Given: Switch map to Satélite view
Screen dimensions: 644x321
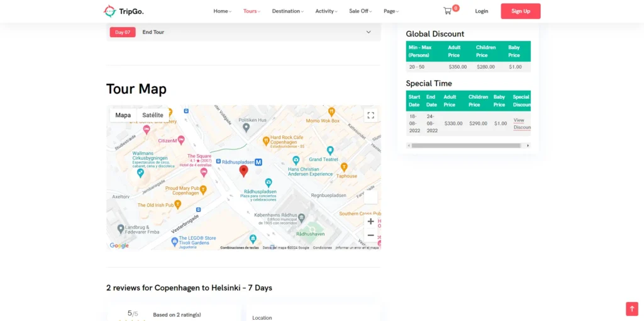Looking at the screenshot, I should pos(153,115).
